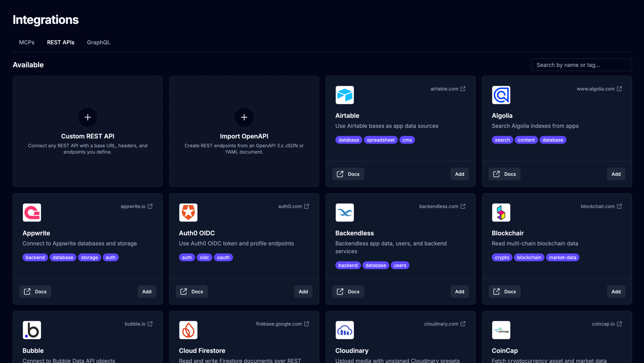This screenshot has width=644, height=363.
Task: Switch to the MCPs tab
Action: [27, 42]
